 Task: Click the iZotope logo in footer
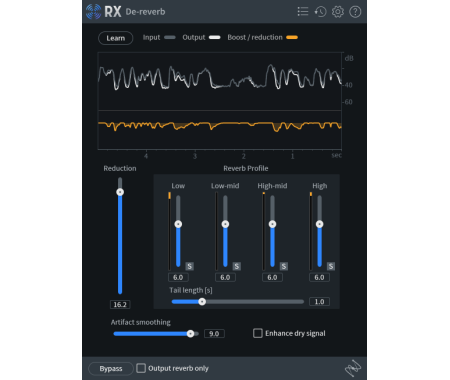click(x=353, y=368)
